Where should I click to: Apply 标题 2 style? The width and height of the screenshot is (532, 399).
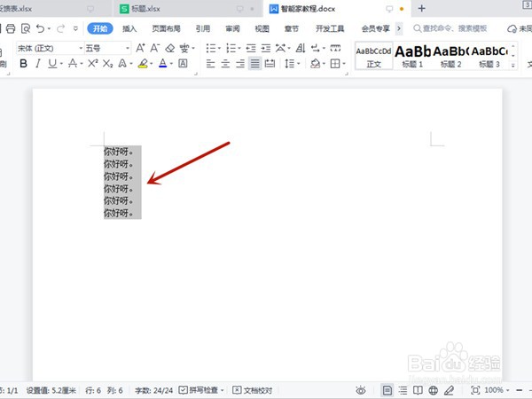click(x=451, y=56)
